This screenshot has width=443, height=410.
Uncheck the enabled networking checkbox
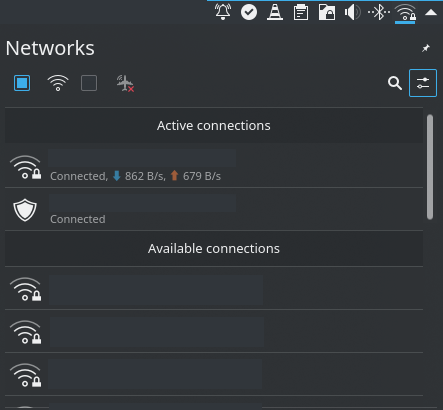pos(22,83)
